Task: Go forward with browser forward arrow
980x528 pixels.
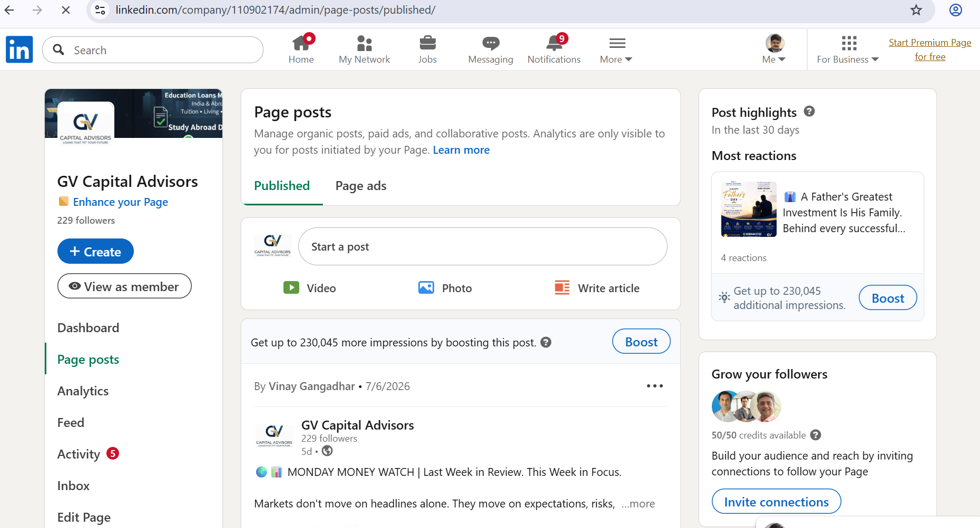Action: [37, 10]
